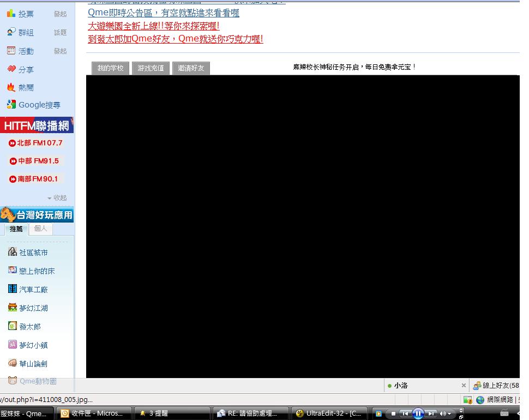Open the 汽車工廠 app icon
The height and width of the screenshot is (420, 529).
(x=13, y=289)
